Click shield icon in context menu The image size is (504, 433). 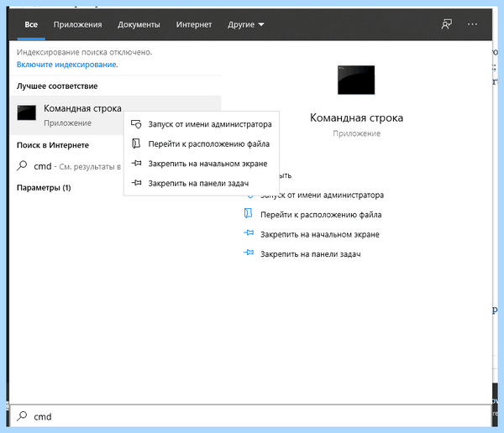(x=136, y=124)
